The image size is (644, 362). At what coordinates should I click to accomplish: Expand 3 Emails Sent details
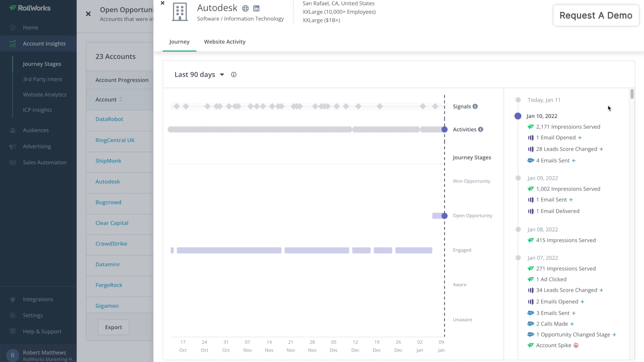point(574,313)
